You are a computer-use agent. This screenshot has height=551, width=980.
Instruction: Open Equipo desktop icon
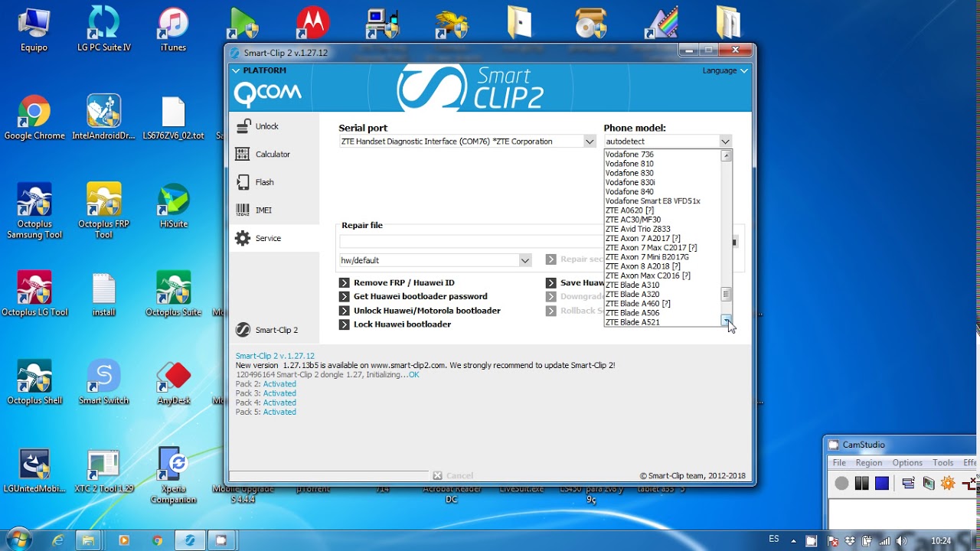click(34, 29)
